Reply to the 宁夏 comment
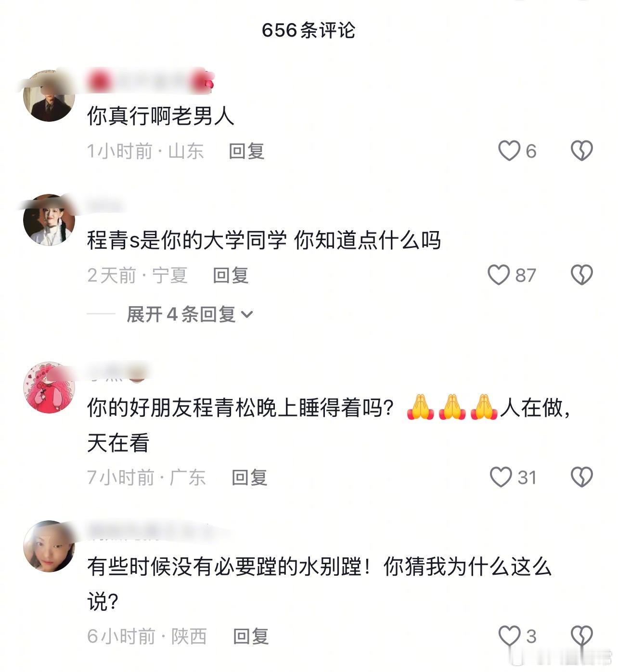 pos(231,275)
